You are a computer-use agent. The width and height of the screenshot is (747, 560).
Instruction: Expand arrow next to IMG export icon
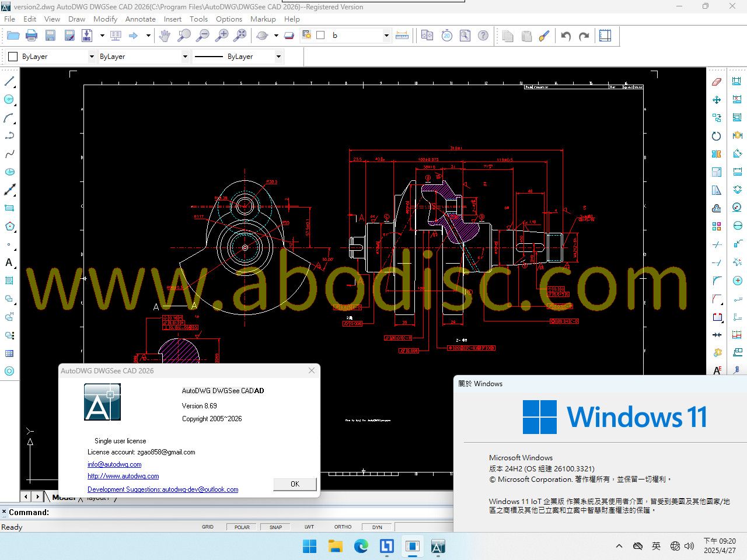[x=102, y=36]
